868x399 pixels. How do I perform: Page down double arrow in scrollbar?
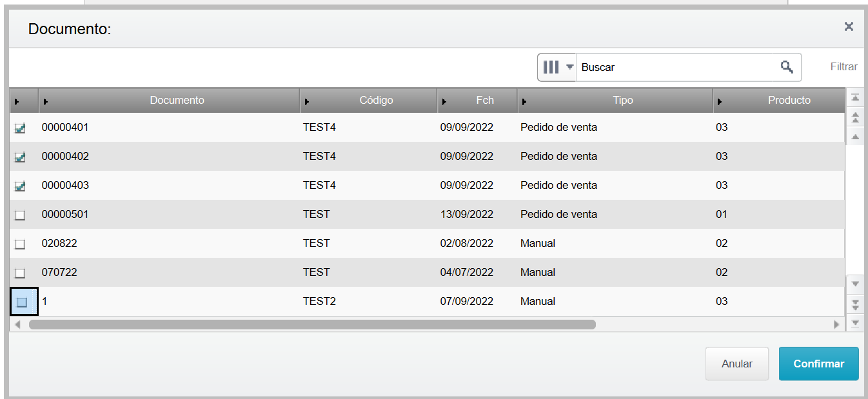click(855, 304)
